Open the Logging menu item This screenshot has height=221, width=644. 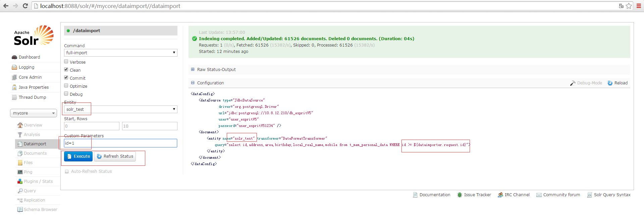tap(26, 67)
